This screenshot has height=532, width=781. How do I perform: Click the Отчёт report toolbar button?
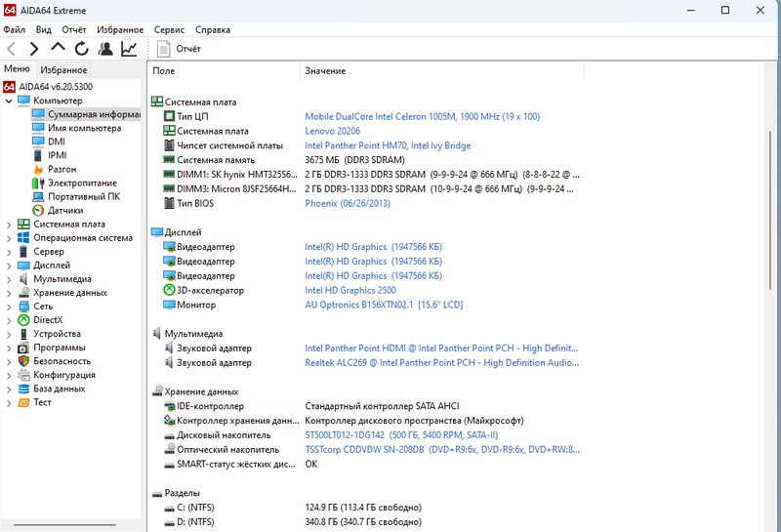180,49
